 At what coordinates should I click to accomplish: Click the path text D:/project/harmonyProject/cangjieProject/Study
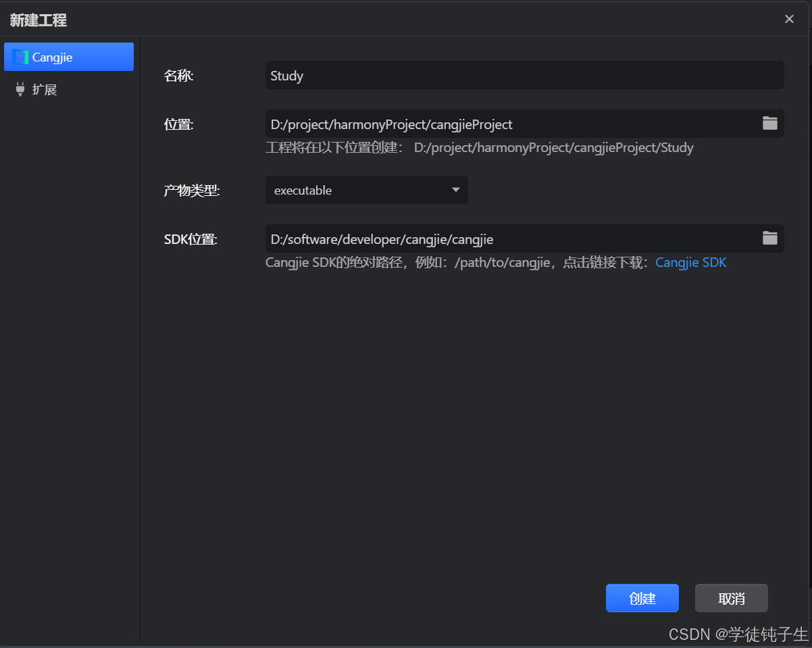tap(554, 147)
